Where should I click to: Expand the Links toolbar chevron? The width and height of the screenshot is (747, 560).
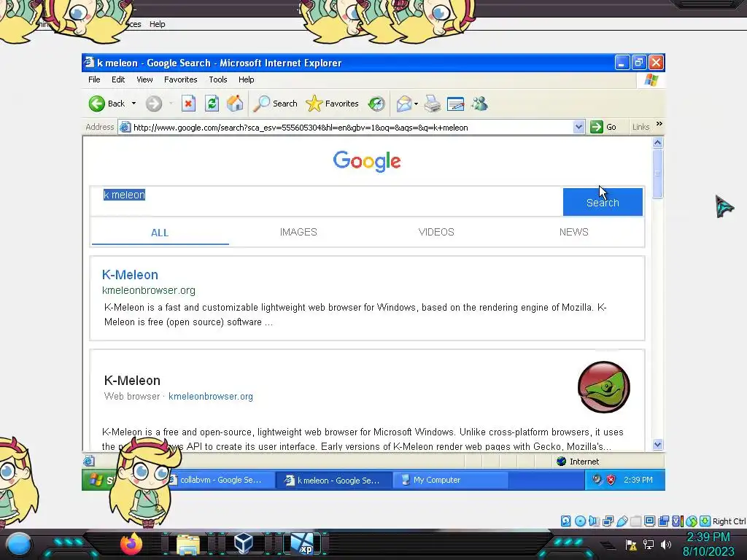tap(659, 124)
